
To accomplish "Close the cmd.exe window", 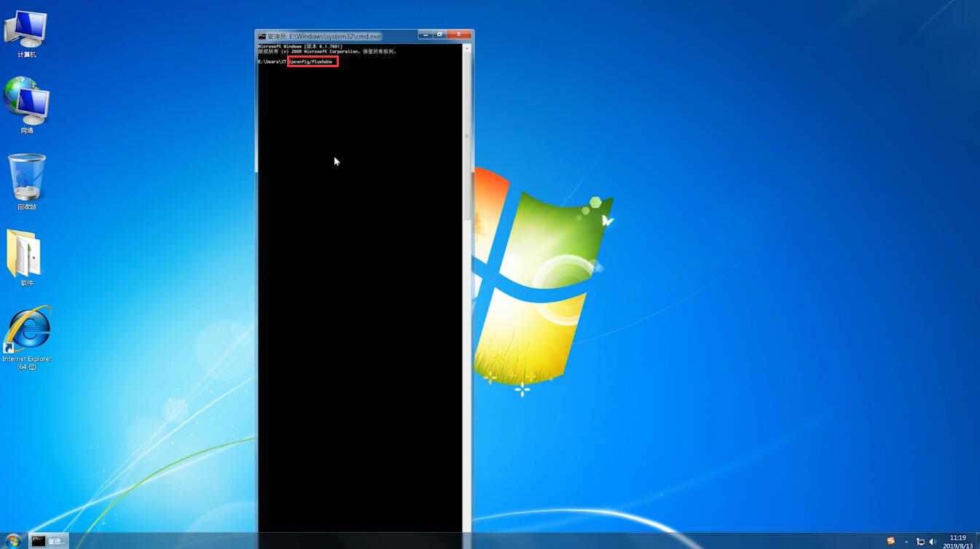I will [x=458, y=34].
